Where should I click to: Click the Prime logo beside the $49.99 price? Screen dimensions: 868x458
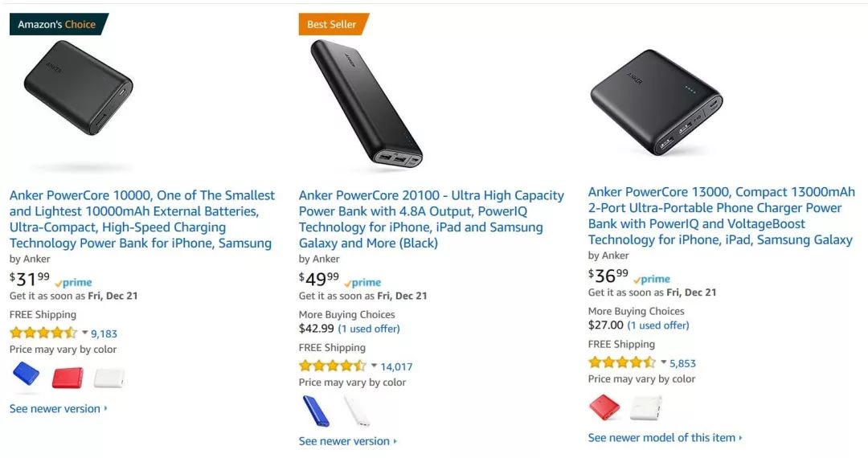(x=363, y=282)
